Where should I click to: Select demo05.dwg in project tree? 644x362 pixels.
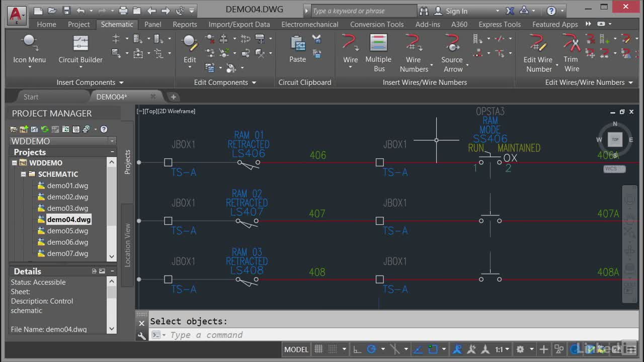tap(67, 231)
